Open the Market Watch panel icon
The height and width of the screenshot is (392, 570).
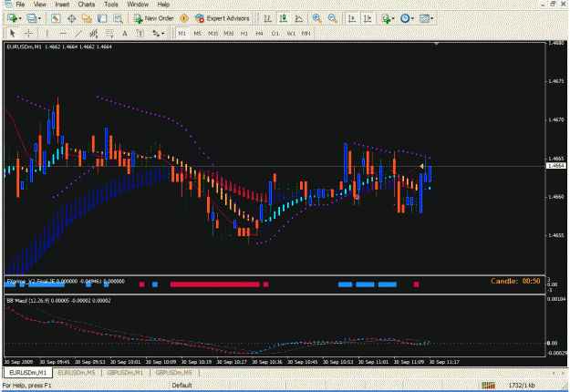[56, 18]
